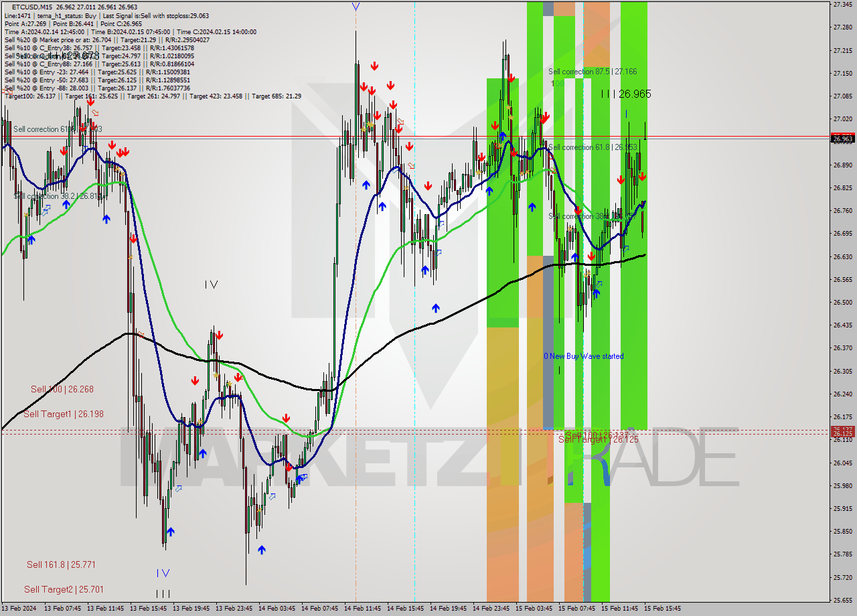Select the '14 Feb 23:45' time label
This screenshot has width=857, height=616.
(491, 609)
